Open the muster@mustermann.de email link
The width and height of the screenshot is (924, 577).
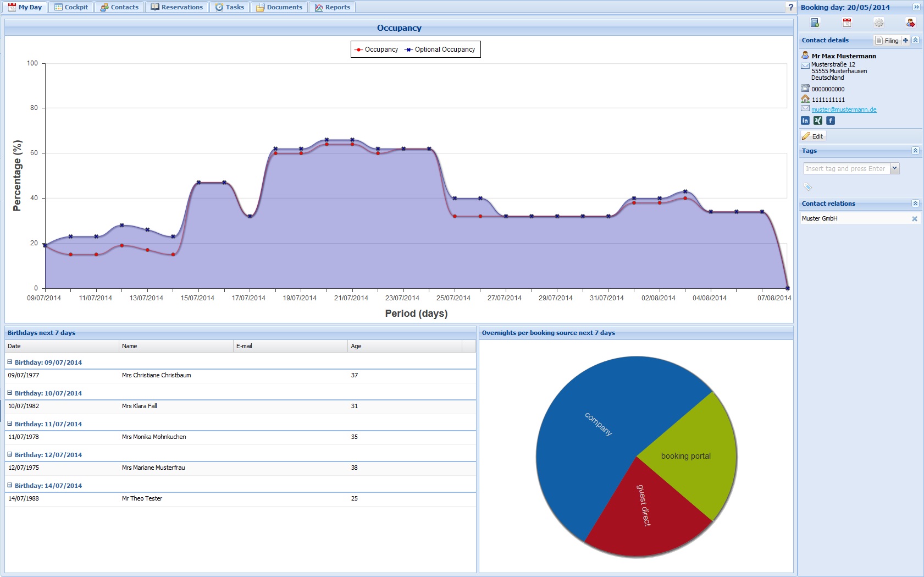pos(844,109)
